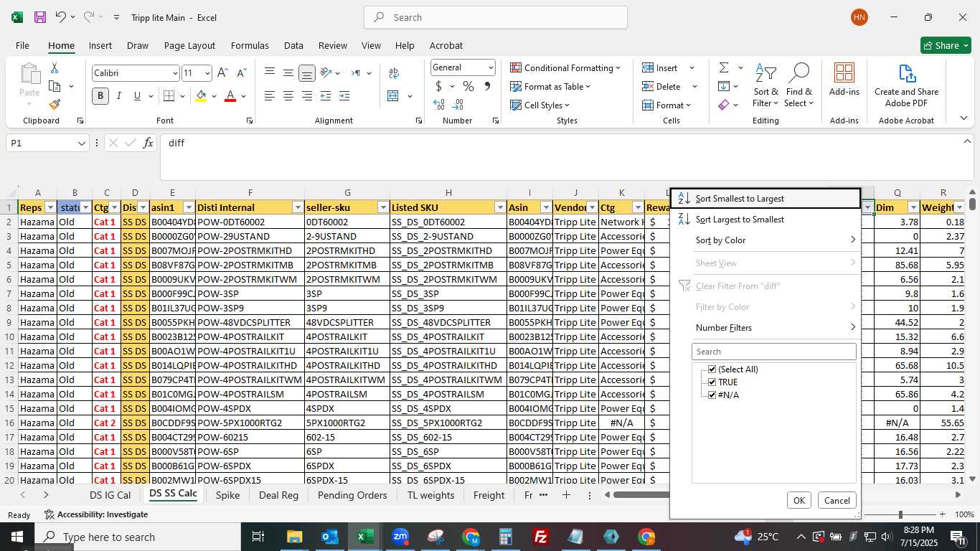The image size is (980, 551).
Task: Increase font size with large A icon
Action: point(222,72)
